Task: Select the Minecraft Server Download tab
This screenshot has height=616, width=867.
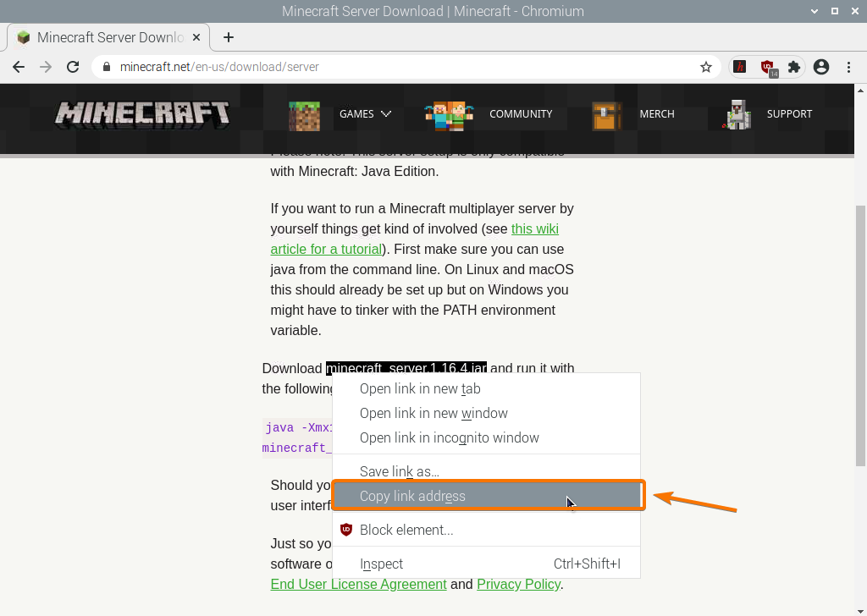Action: pyautogui.click(x=108, y=37)
